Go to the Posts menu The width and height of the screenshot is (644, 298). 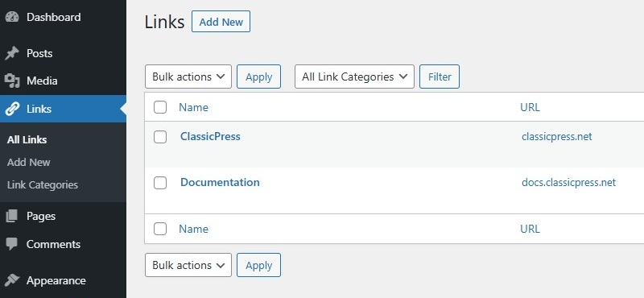click(x=39, y=53)
